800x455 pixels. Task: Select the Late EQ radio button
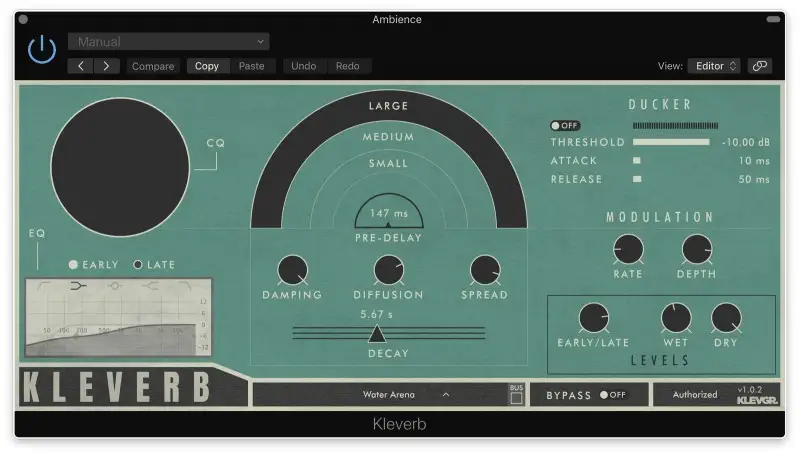click(x=138, y=265)
